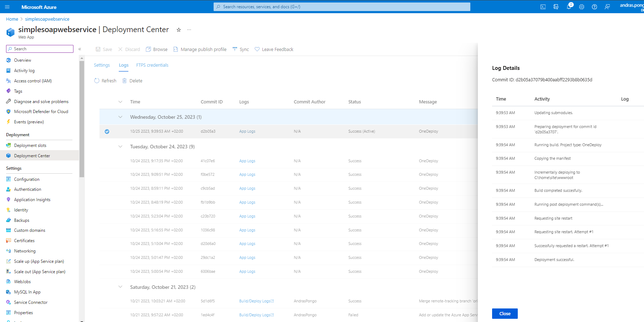644x322 pixels.
Task: Toggle selection of the d2b05a3 deployment row
Action: point(107,132)
